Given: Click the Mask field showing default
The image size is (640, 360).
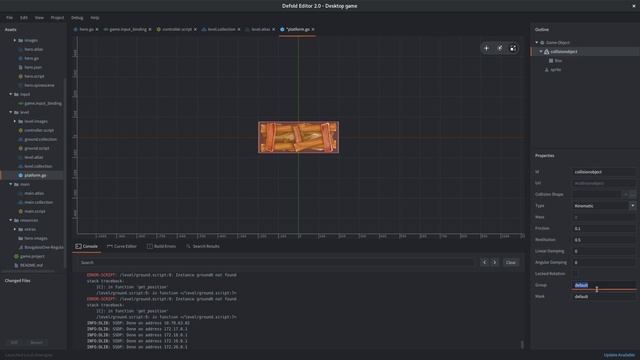Looking at the screenshot, I should pyautogui.click(x=604, y=297).
